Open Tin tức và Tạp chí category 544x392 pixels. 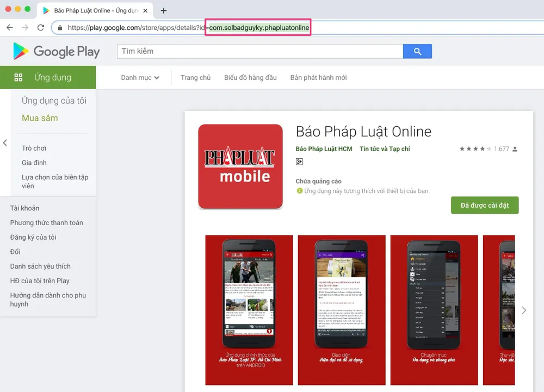pyautogui.click(x=385, y=149)
